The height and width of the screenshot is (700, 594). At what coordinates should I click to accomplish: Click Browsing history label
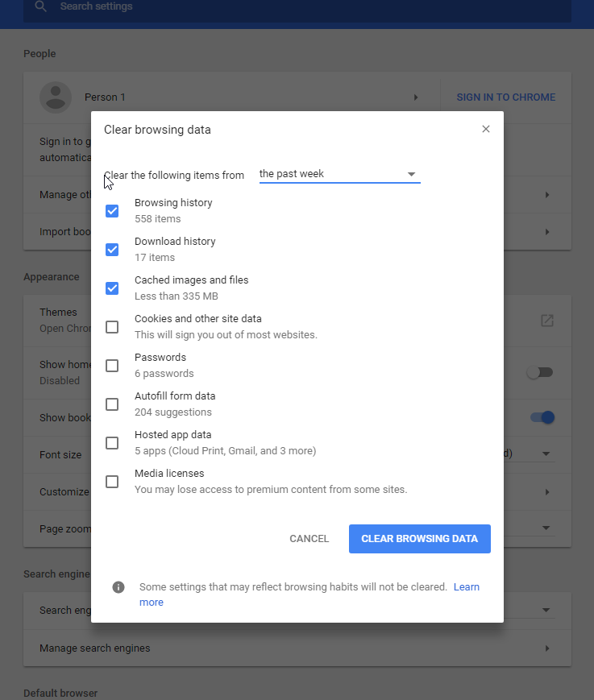pyautogui.click(x=173, y=203)
